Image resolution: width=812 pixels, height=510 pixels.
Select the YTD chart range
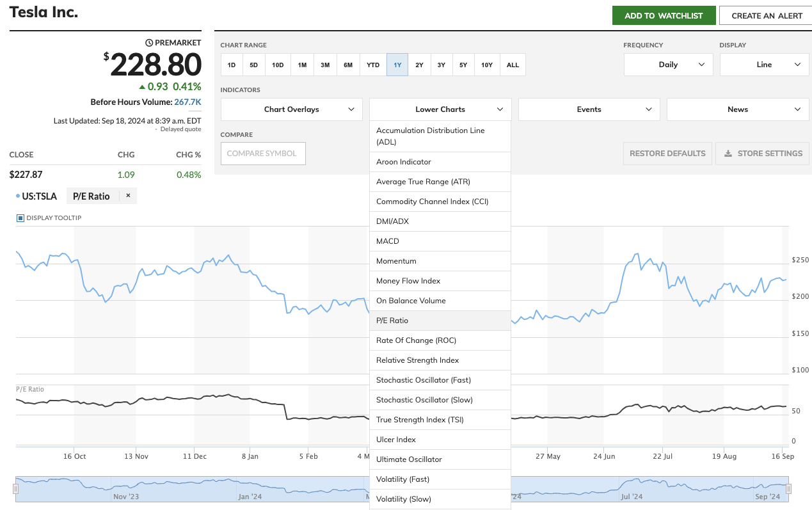point(373,65)
